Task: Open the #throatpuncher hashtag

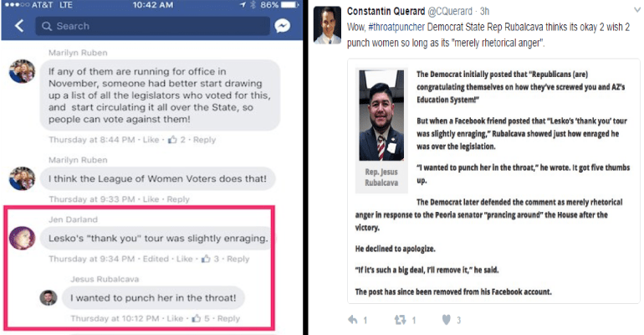Action: pos(396,27)
